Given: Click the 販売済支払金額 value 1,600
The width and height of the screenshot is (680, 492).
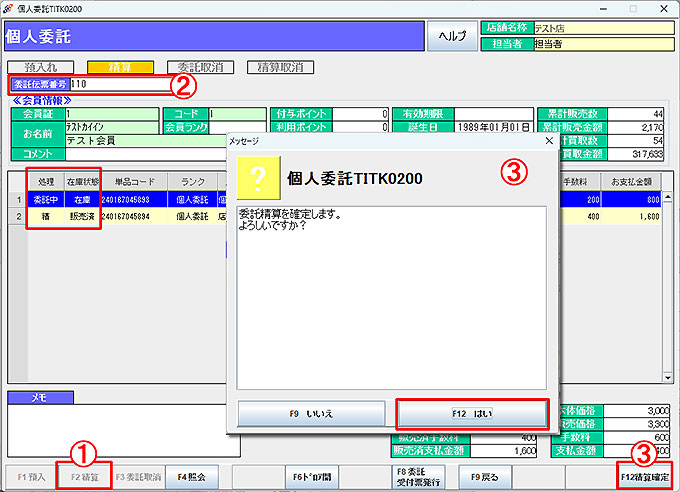Looking at the screenshot, I should [x=503, y=451].
